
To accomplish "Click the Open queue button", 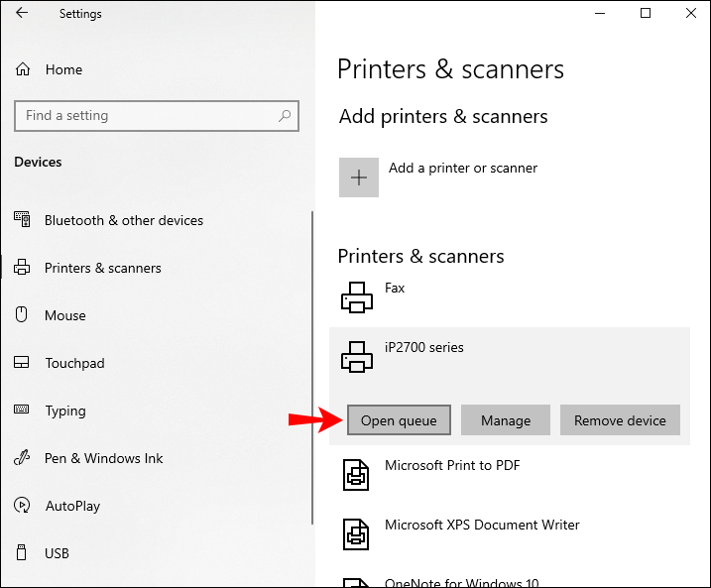I will point(399,420).
